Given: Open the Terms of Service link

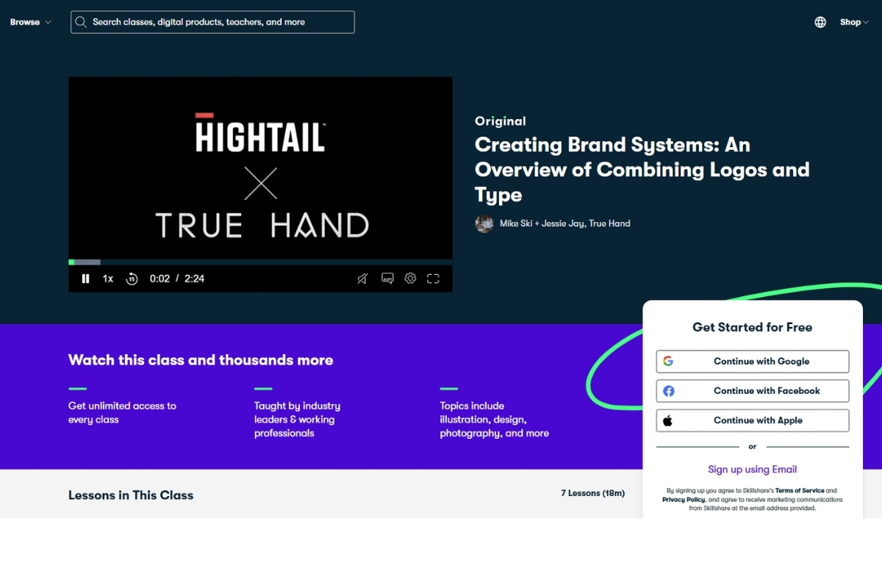Looking at the screenshot, I should (800, 490).
